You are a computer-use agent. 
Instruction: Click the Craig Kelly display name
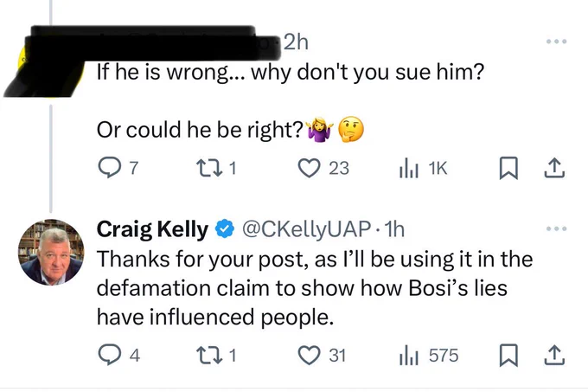(152, 228)
